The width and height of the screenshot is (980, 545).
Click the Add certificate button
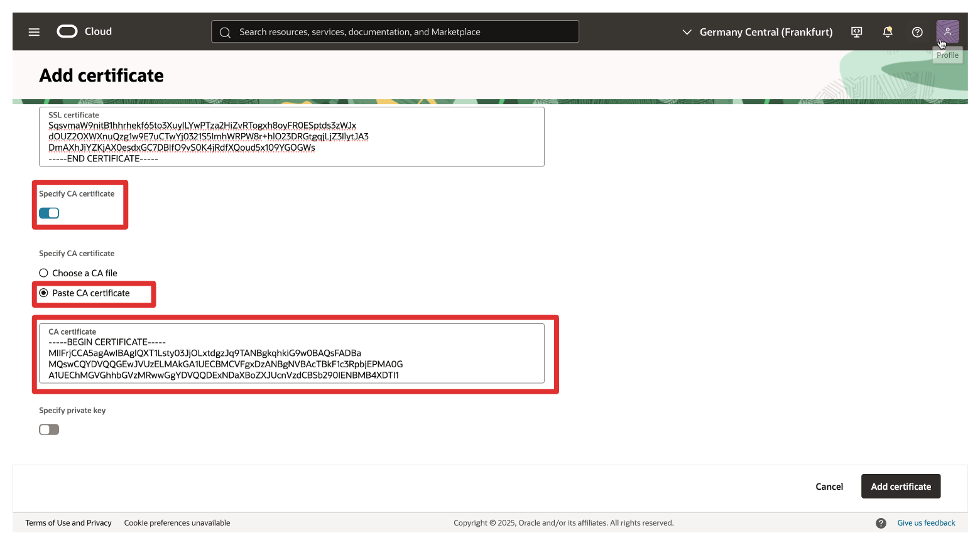click(x=900, y=487)
